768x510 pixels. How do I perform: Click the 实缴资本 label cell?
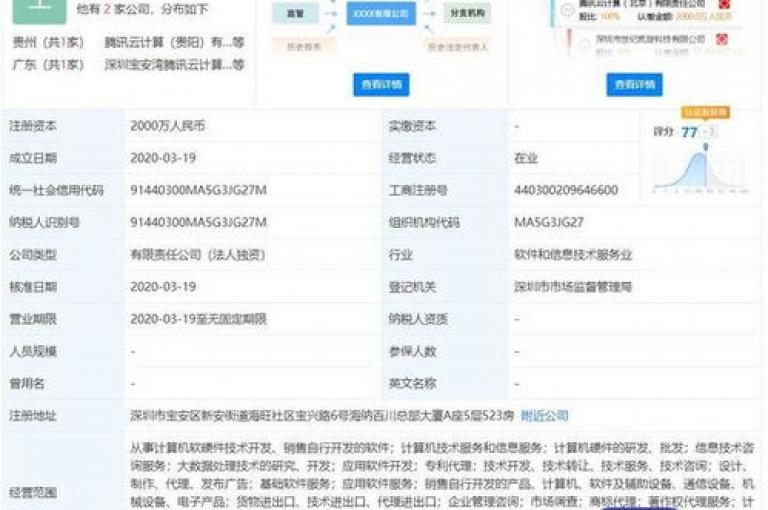pos(445,126)
